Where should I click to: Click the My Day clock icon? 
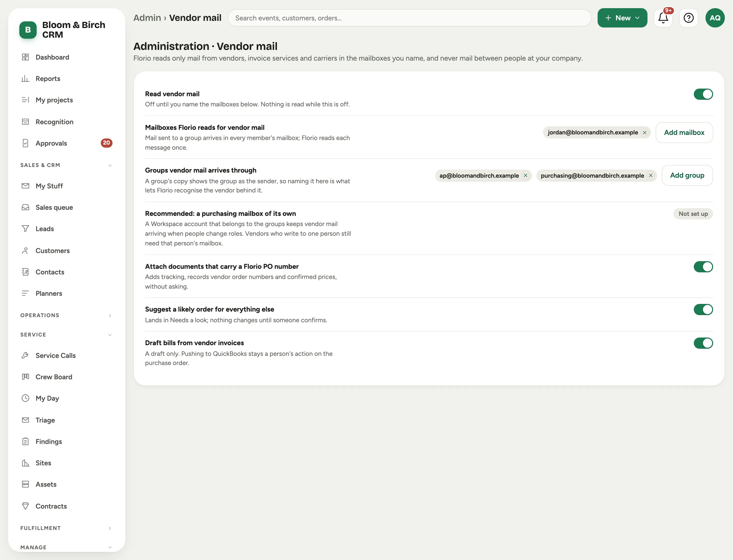[25, 398]
